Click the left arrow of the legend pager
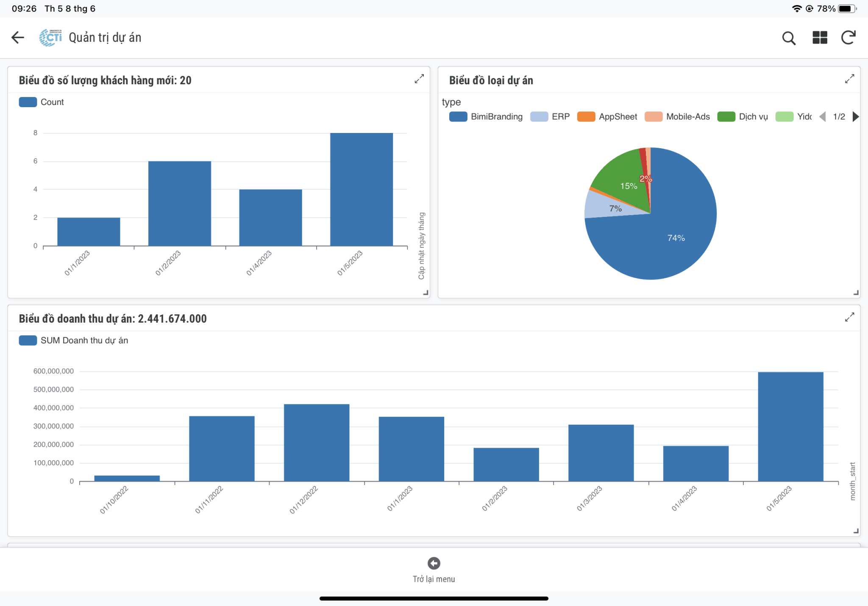The image size is (868, 606). click(823, 116)
